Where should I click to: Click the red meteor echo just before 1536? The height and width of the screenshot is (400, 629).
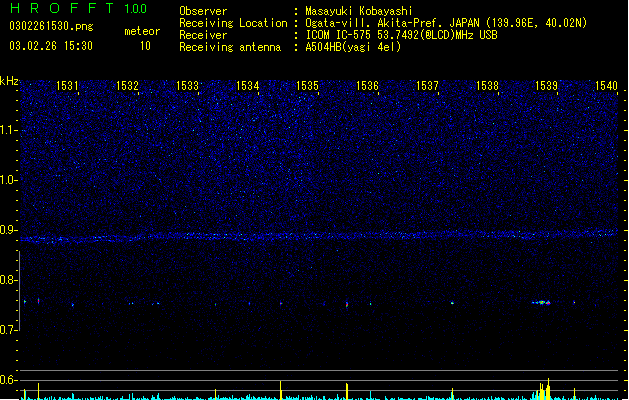[x=347, y=305]
